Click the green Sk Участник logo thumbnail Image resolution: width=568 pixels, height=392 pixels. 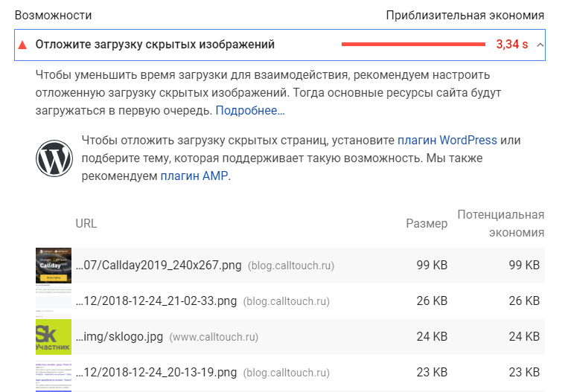click(54, 337)
